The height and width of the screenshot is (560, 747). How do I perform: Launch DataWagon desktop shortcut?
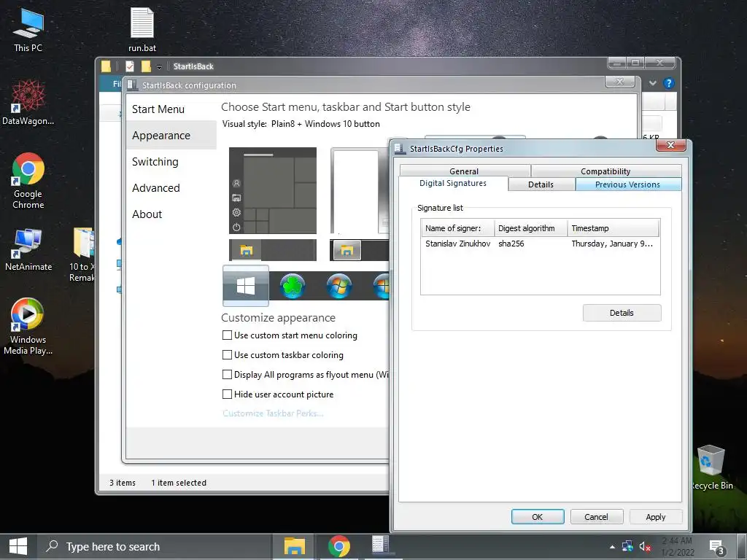point(28,102)
